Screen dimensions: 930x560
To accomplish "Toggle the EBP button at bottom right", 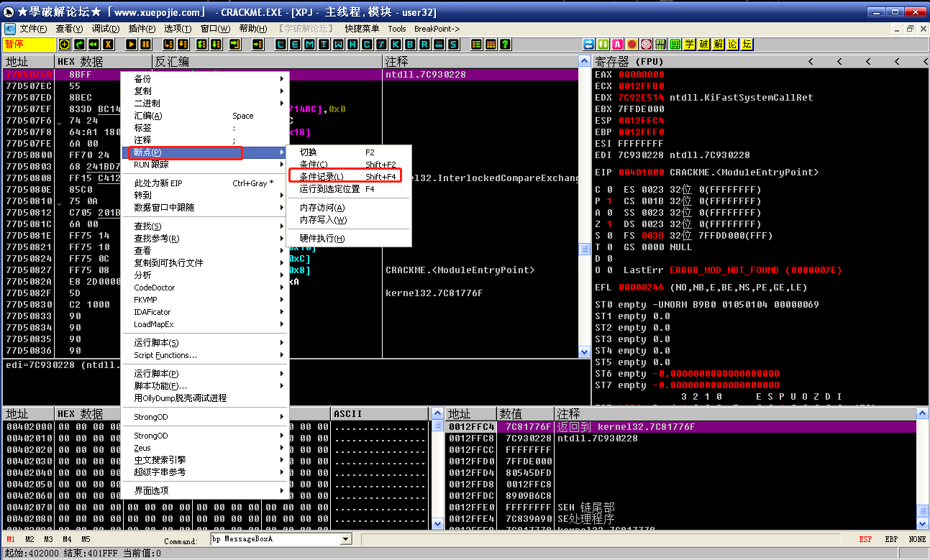I will (x=891, y=539).
